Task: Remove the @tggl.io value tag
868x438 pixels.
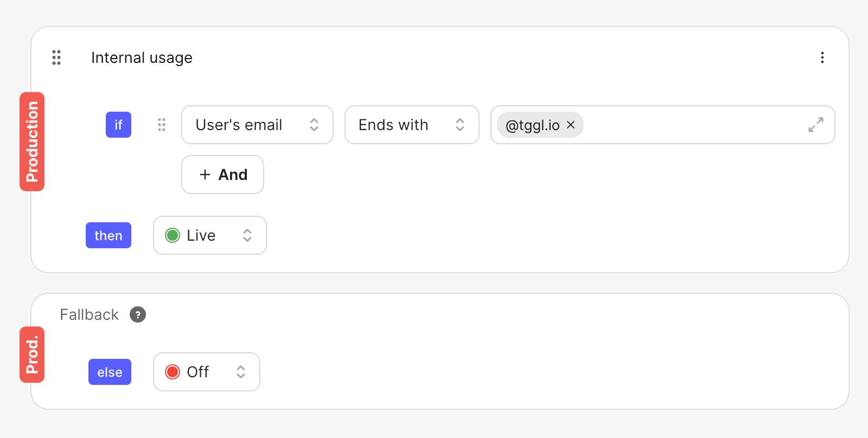Action: (571, 125)
